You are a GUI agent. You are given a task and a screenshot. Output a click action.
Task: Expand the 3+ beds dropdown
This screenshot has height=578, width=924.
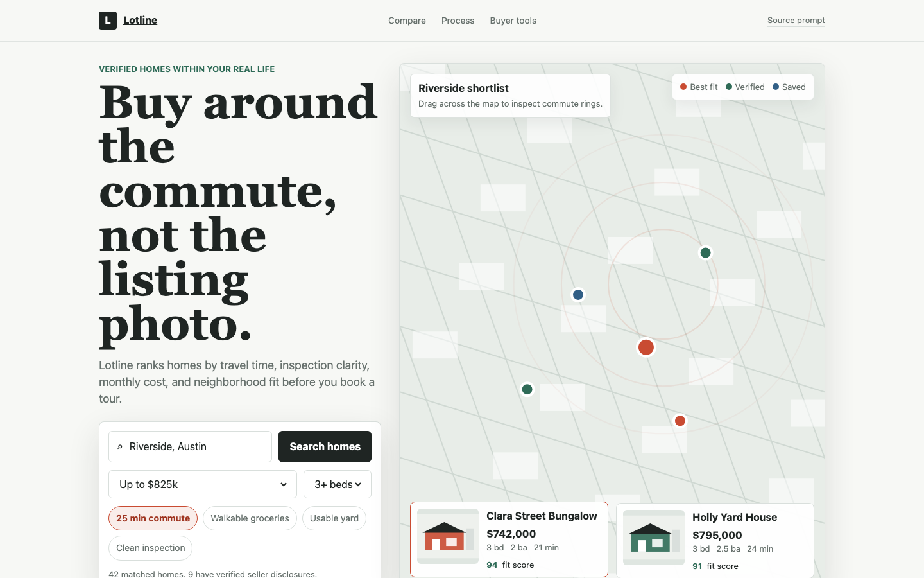tap(338, 484)
